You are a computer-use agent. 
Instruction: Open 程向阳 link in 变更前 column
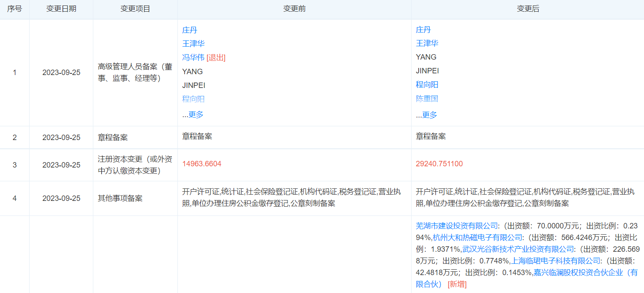[x=193, y=99]
